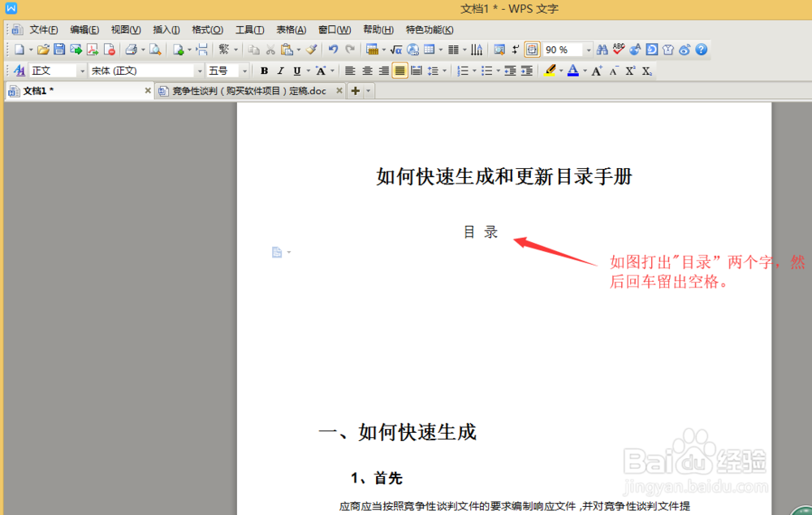The height and width of the screenshot is (515, 812).
Task: Apply the blue font color
Action: (x=572, y=71)
